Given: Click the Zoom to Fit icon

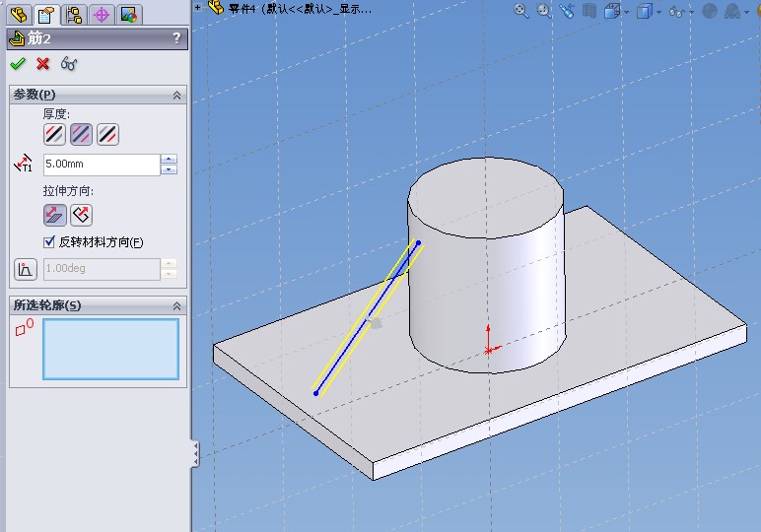Looking at the screenshot, I should 521,11.
